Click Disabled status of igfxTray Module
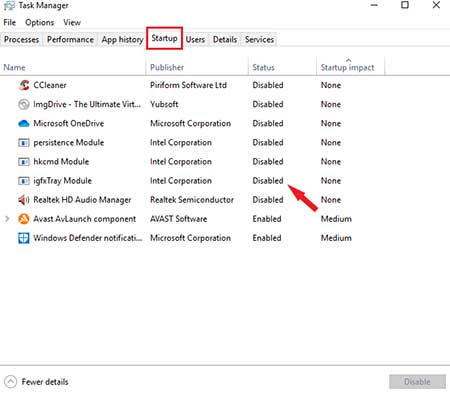Viewport: 450px width, 397px height. point(268,181)
